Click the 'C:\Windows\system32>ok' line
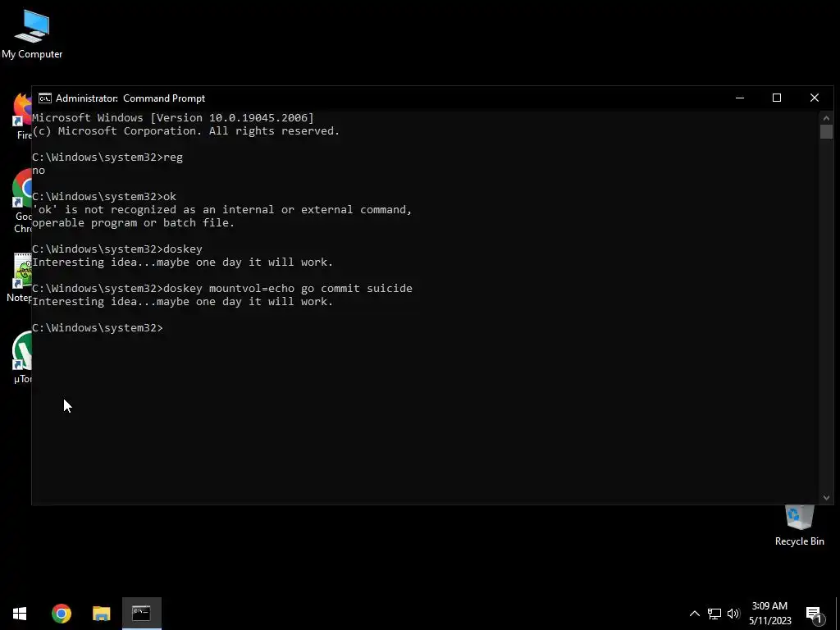840x630 pixels. [x=104, y=197]
